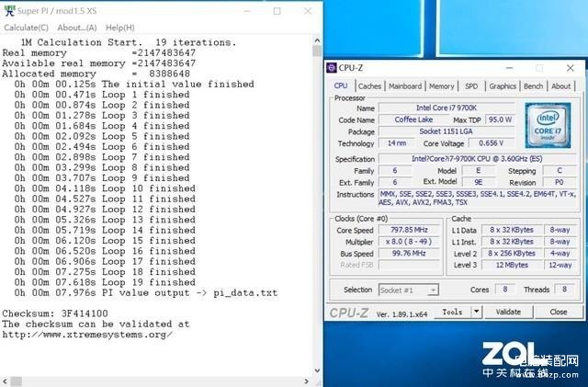Click the Package value 'Socket 1151 LGA'
The width and height of the screenshot is (588, 387).
[x=447, y=131]
